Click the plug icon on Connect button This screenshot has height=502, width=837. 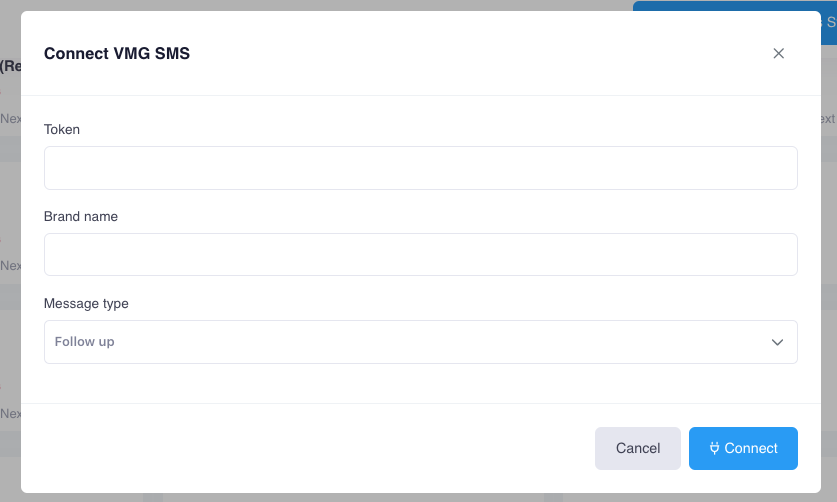click(714, 448)
